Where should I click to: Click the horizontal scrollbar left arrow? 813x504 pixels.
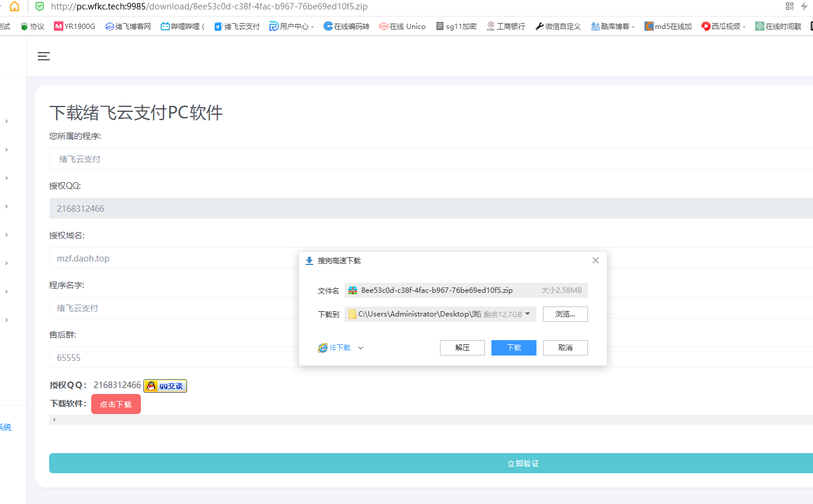click(x=54, y=419)
